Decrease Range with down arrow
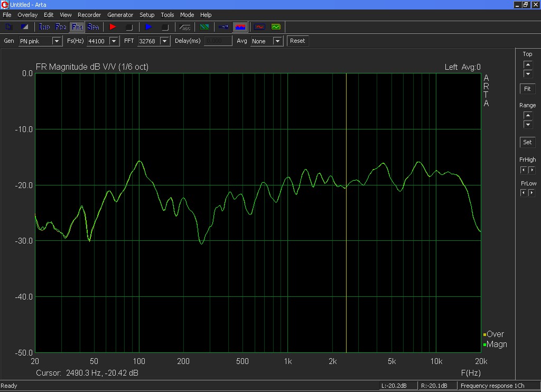The image size is (541, 392). [528, 124]
